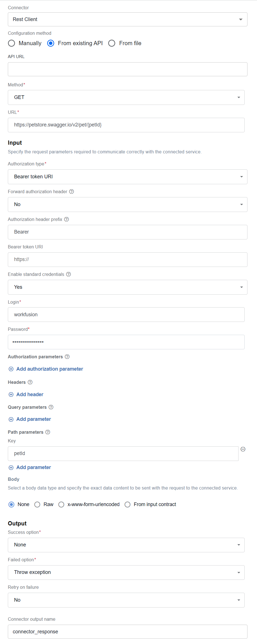This screenshot has height=644, width=257.
Task: Click Add authorization parameter link
Action: click(46, 369)
